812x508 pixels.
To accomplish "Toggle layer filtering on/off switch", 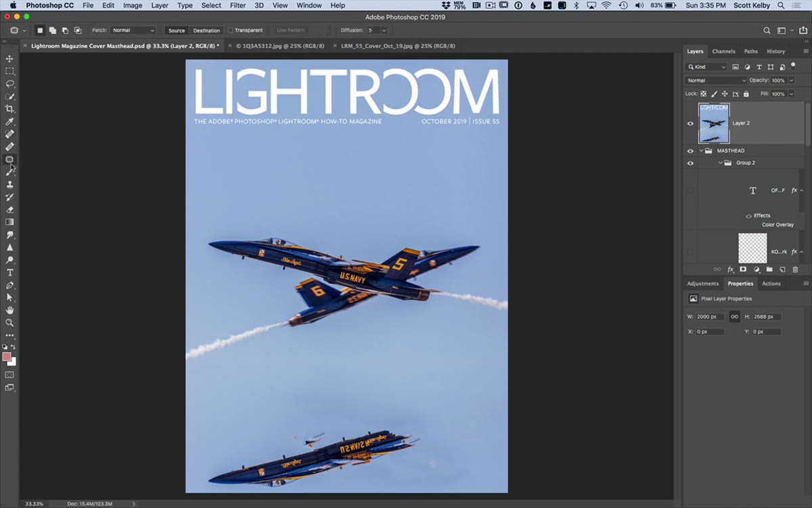I will coord(794,66).
